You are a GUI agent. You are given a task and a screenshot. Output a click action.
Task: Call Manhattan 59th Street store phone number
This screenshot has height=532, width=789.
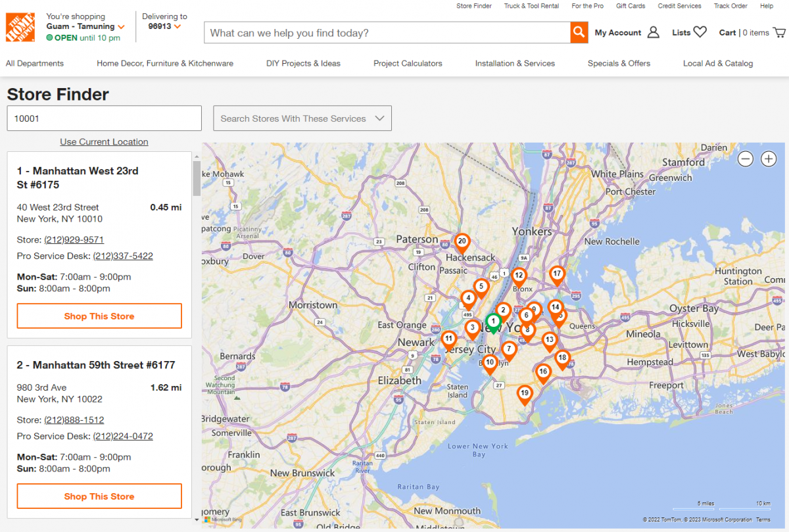(x=74, y=420)
